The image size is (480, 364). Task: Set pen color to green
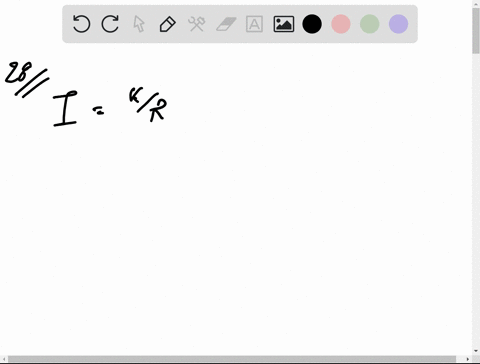(370, 24)
